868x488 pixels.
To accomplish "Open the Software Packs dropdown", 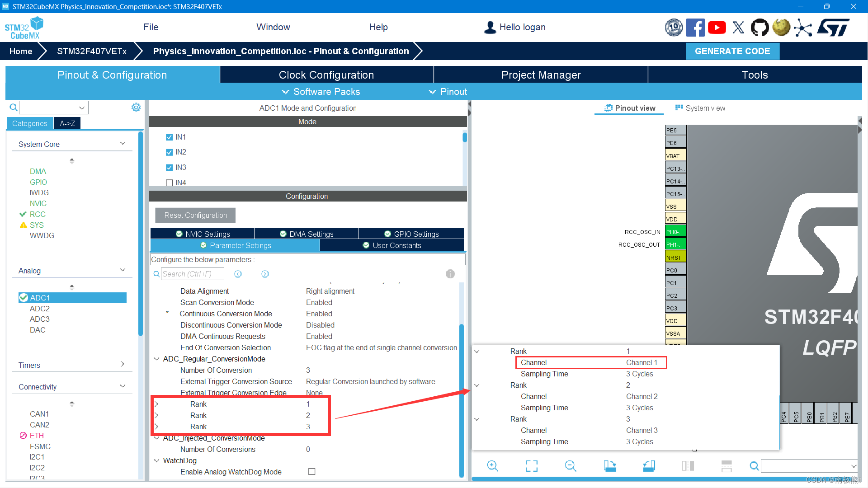I will click(321, 92).
